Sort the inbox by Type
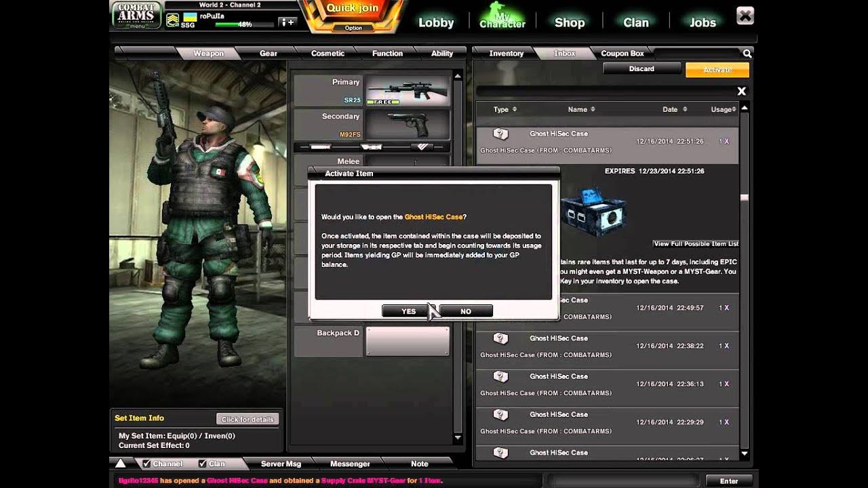 (x=505, y=109)
